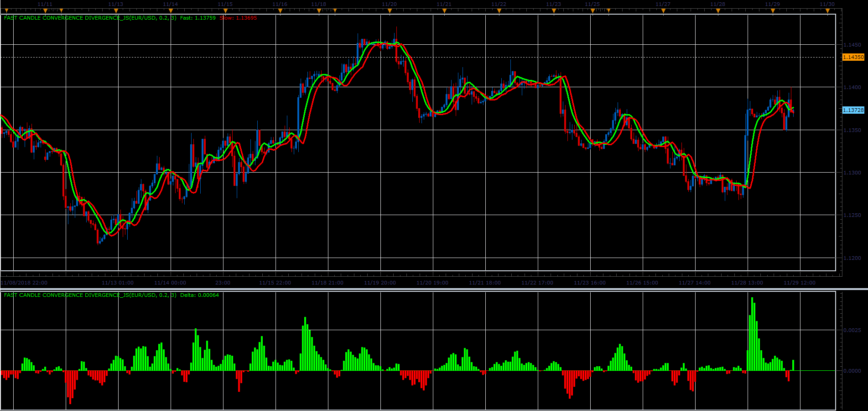Click the orange marker under date 11/28
Image resolution: width=868 pixels, height=411 pixels.
[x=718, y=11]
